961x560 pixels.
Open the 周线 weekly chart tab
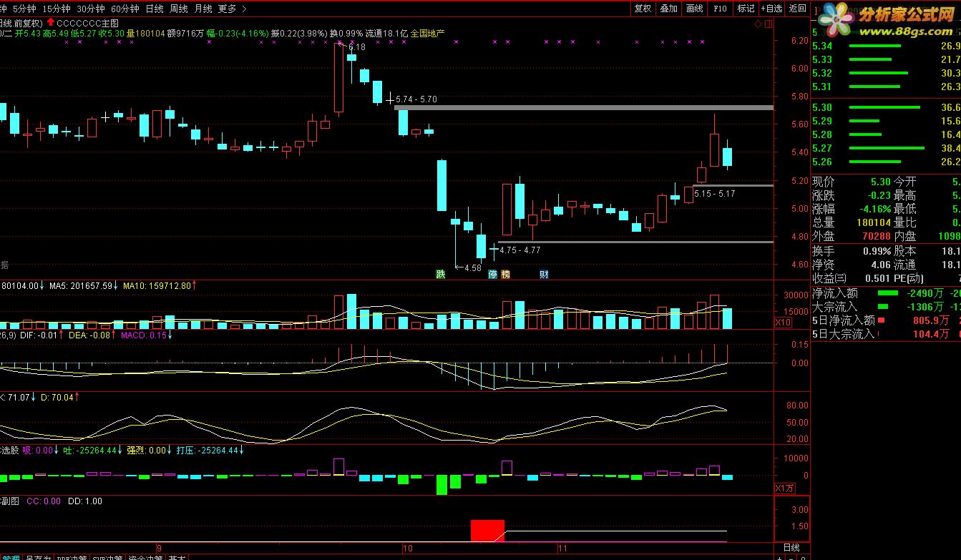point(179,9)
